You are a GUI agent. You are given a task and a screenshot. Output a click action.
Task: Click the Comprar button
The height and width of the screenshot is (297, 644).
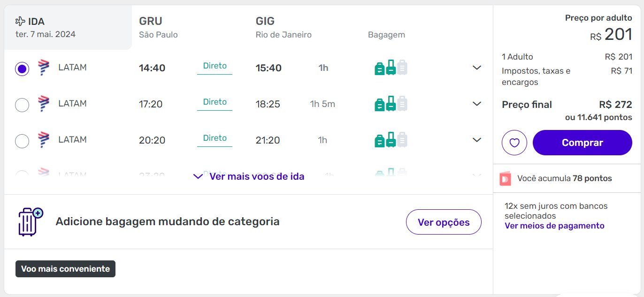click(x=583, y=143)
